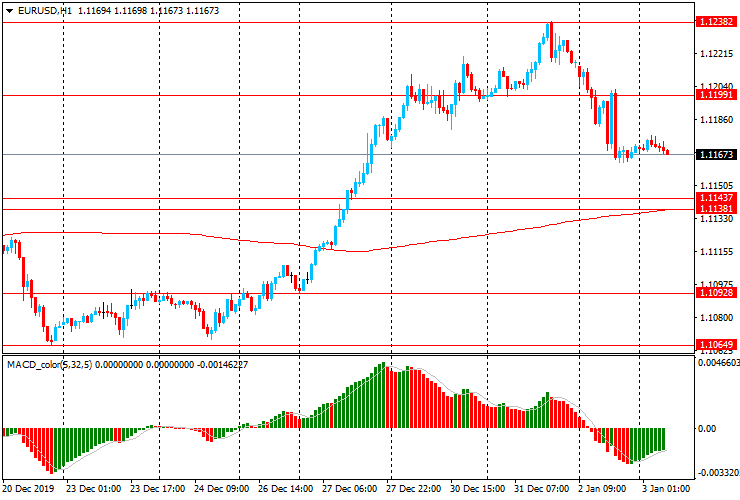This screenshot has width=740, height=500.
Task: Click the 26 Dec 14:00 time label
Action: coord(286,488)
